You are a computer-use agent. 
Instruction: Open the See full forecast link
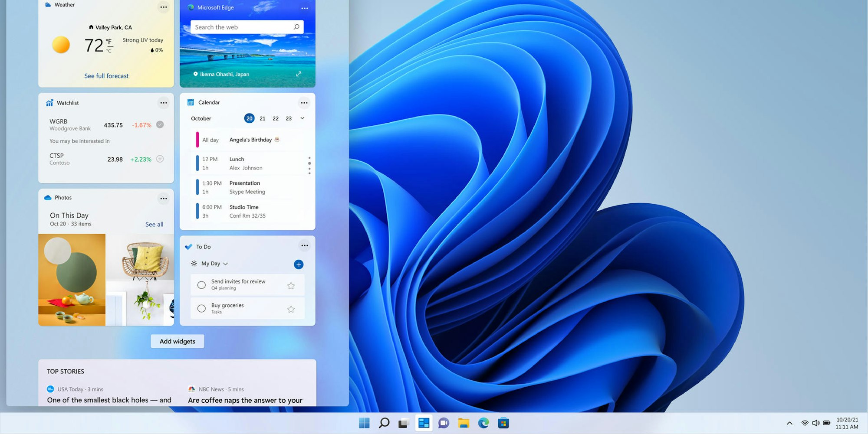pyautogui.click(x=106, y=76)
